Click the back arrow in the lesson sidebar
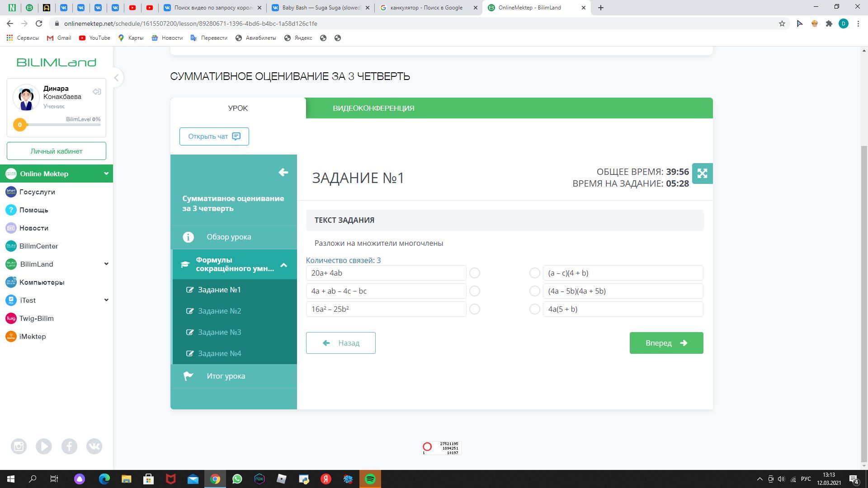This screenshot has height=488, width=868. (283, 172)
